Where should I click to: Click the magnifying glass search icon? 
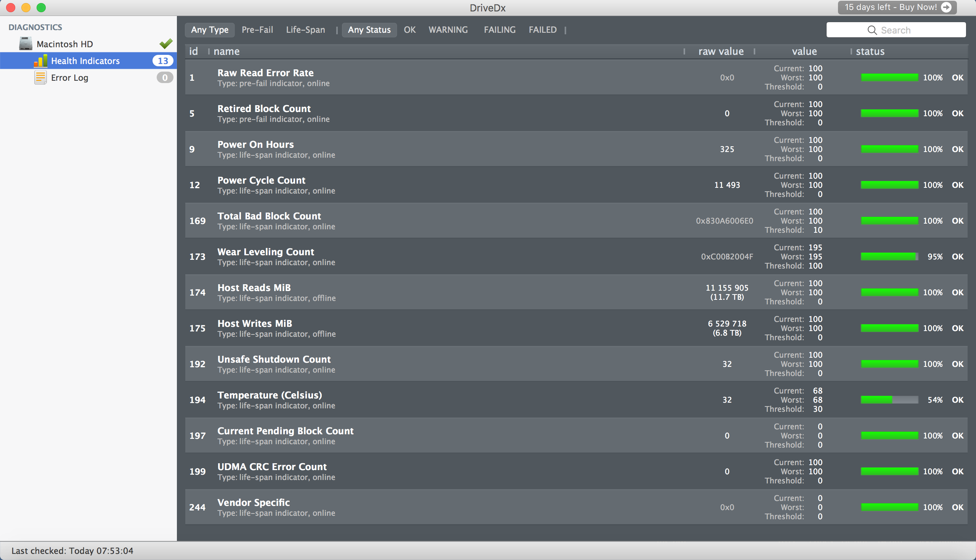(872, 30)
